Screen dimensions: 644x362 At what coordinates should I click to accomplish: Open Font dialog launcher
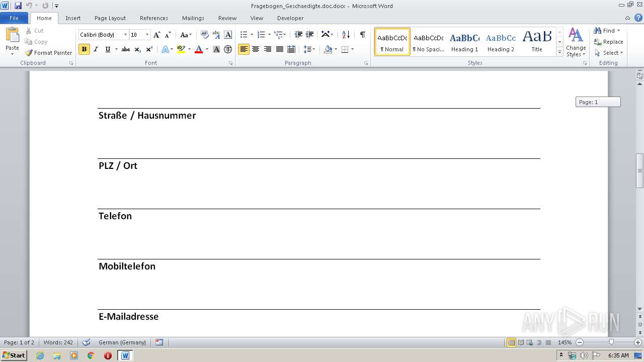[x=231, y=63]
